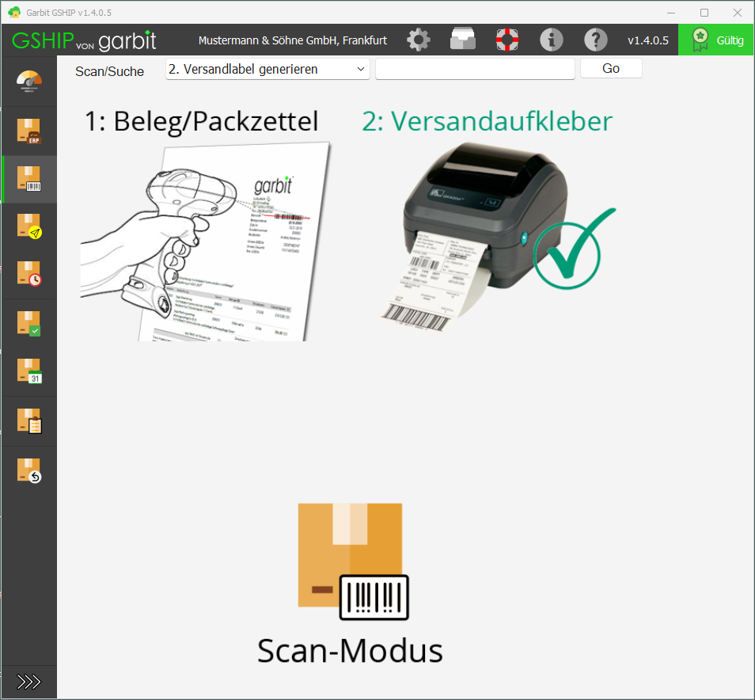Image resolution: width=755 pixels, height=700 pixels.
Task: Click the Mustermann & Söhne GmbH company name
Action: click(x=293, y=40)
